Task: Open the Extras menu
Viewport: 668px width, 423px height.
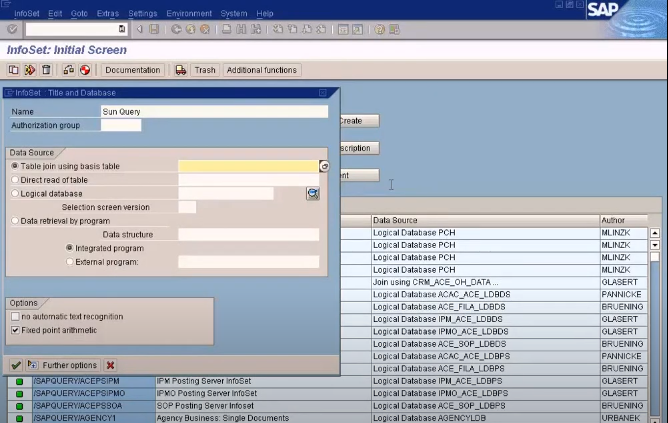Action: point(108,14)
